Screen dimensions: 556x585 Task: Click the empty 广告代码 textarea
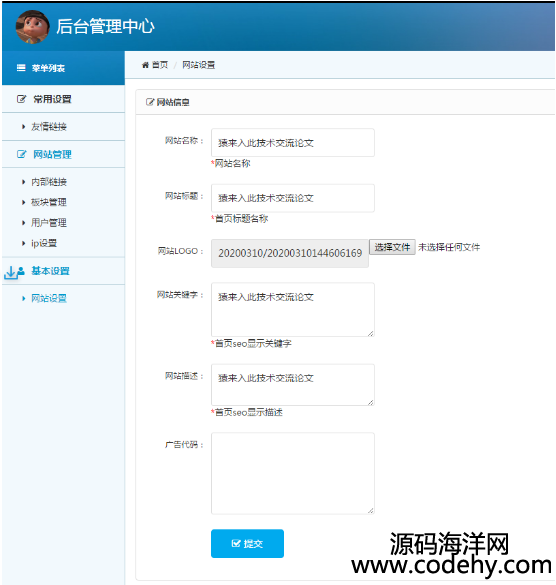click(x=293, y=473)
